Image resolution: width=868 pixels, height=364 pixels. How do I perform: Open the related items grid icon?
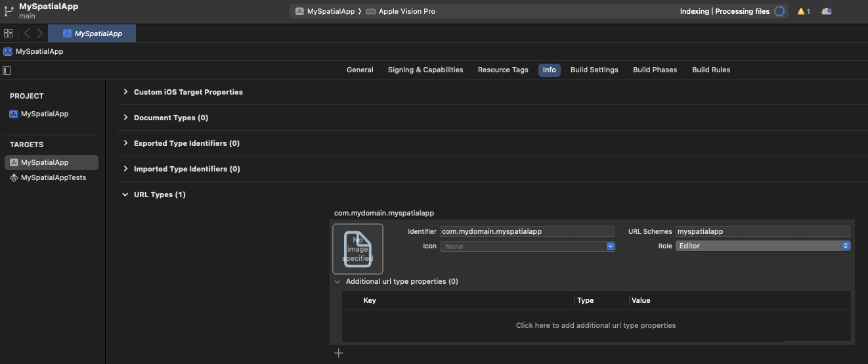tap(9, 34)
